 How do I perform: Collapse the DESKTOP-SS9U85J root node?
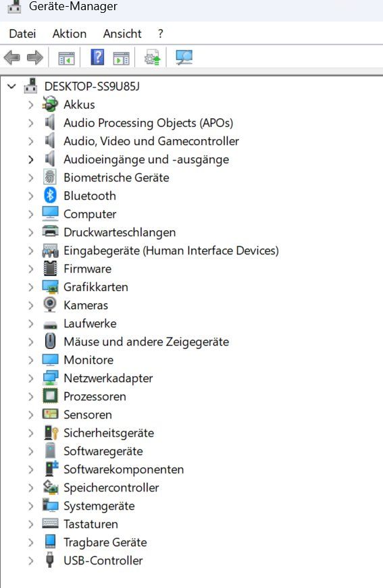coord(11,86)
